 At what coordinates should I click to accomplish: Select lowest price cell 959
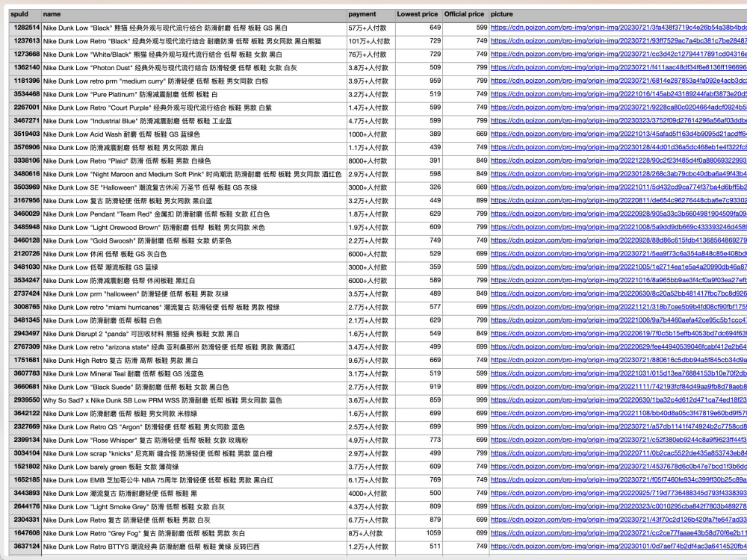[x=419, y=81]
